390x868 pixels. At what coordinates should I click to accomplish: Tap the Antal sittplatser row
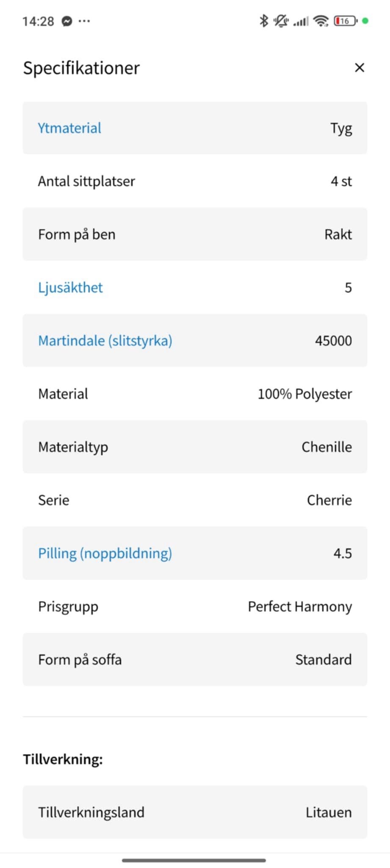click(195, 181)
